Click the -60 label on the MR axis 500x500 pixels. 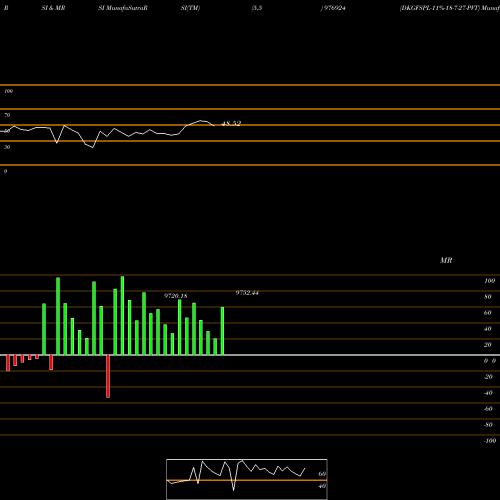coord(488,409)
